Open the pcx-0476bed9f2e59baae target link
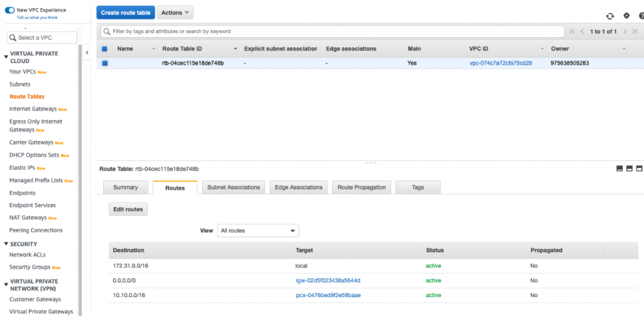644x316 pixels. click(328, 295)
